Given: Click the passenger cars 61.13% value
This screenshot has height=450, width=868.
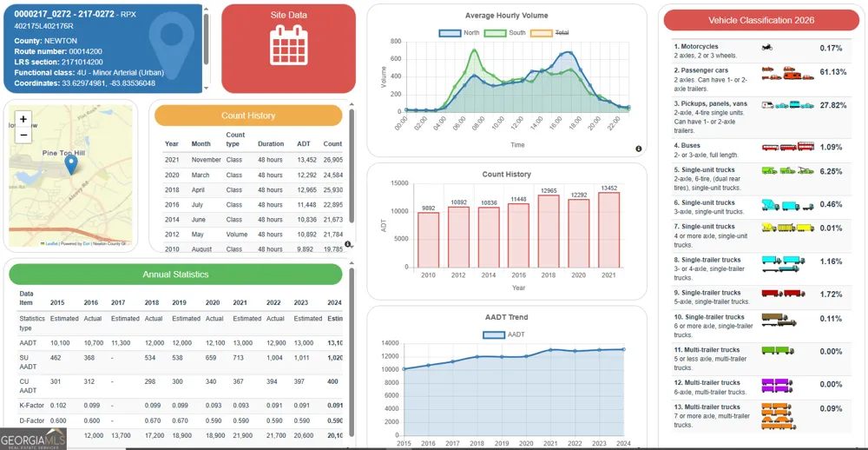Looking at the screenshot, I should (833, 73).
